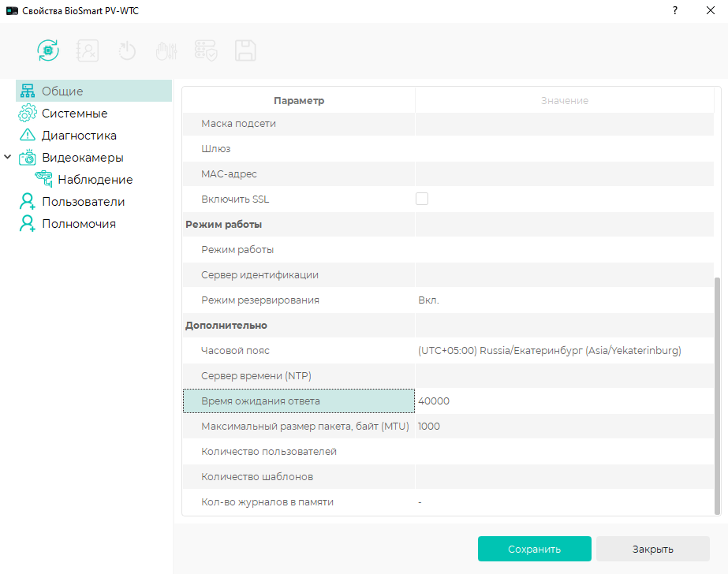Click the parameter table vertical scrollbar
This screenshot has width=728, height=574.
[717, 395]
